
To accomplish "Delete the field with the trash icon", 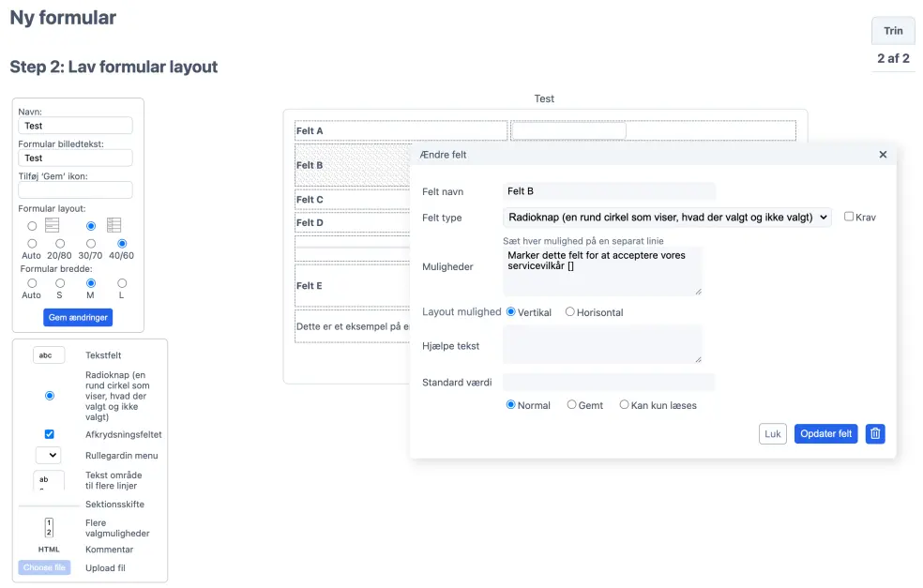I will pos(874,433).
